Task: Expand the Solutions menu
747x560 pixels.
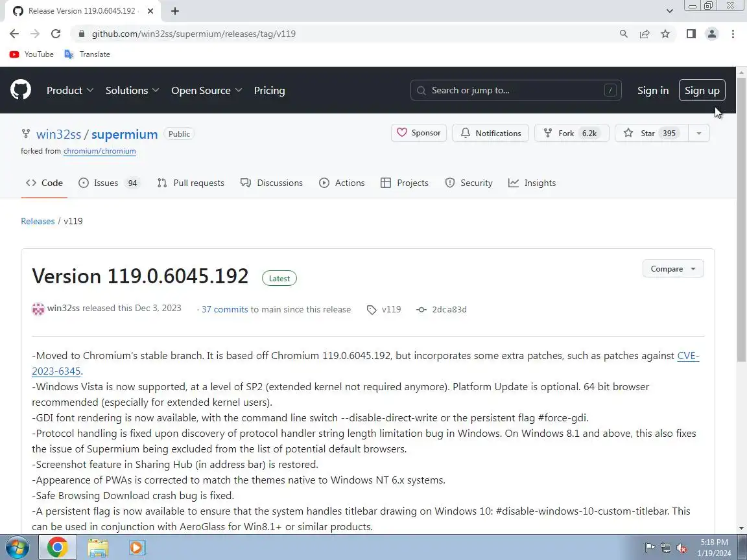Action: click(x=132, y=91)
